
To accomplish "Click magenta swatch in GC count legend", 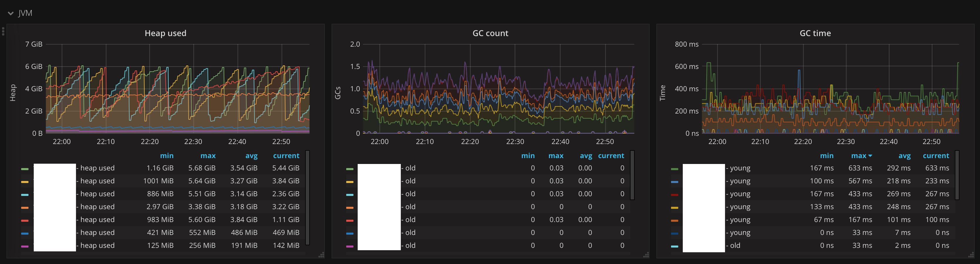I will [350, 246].
